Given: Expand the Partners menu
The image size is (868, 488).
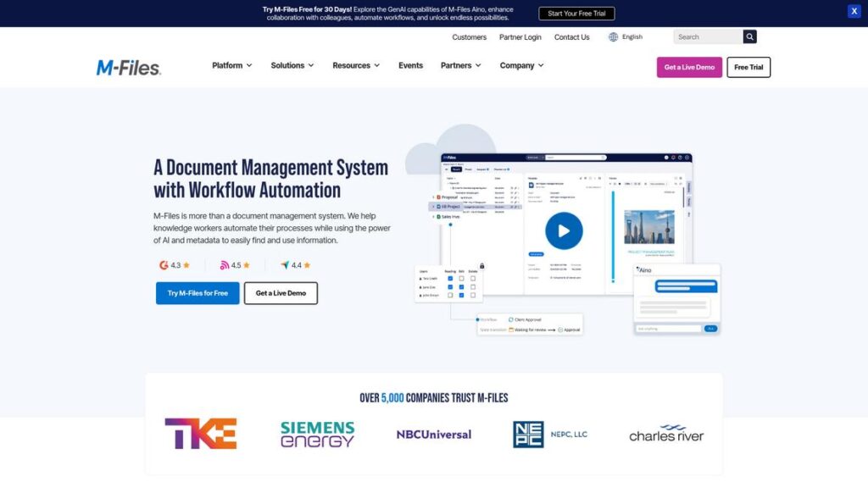Looking at the screenshot, I should [460, 65].
